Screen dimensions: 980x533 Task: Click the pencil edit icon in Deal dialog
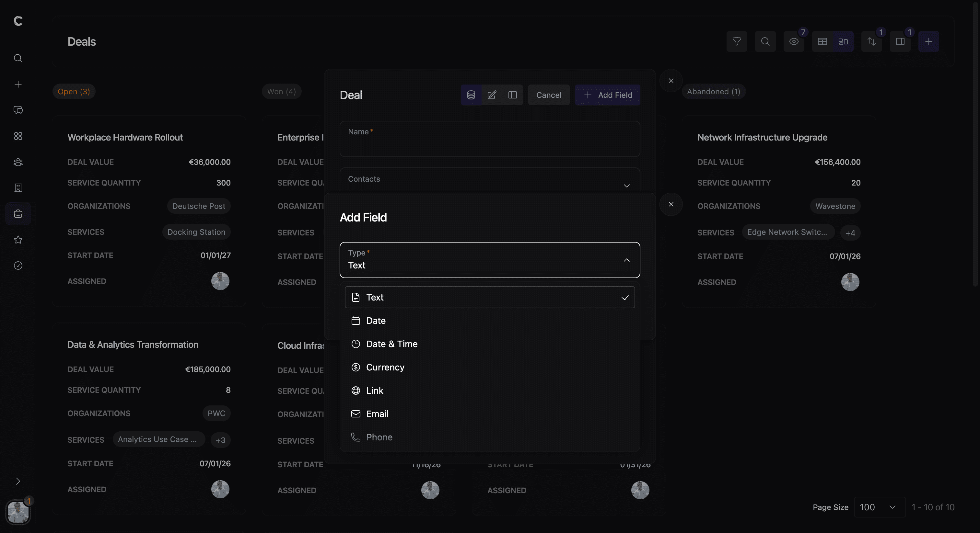492,95
